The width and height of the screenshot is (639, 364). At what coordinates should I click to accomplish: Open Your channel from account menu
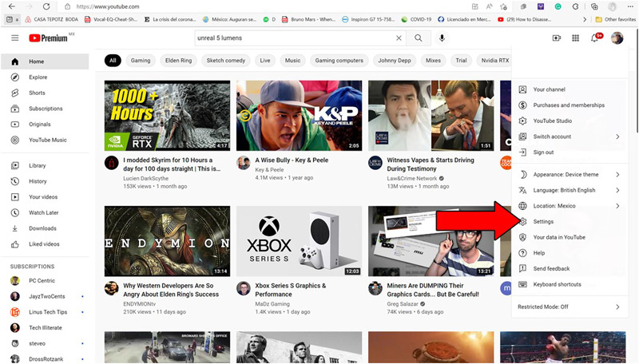pyautogui.click(x=570, y=89)
